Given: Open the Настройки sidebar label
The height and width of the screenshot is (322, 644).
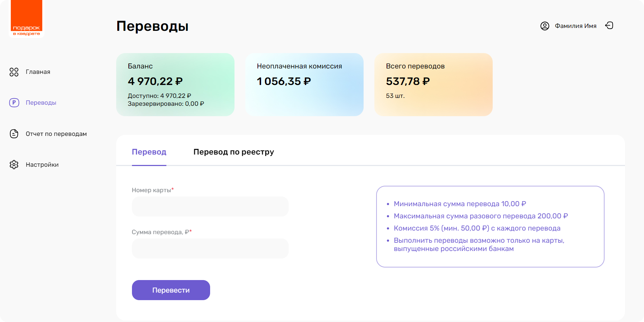Looking at the screenshot, I should (42, 165).
